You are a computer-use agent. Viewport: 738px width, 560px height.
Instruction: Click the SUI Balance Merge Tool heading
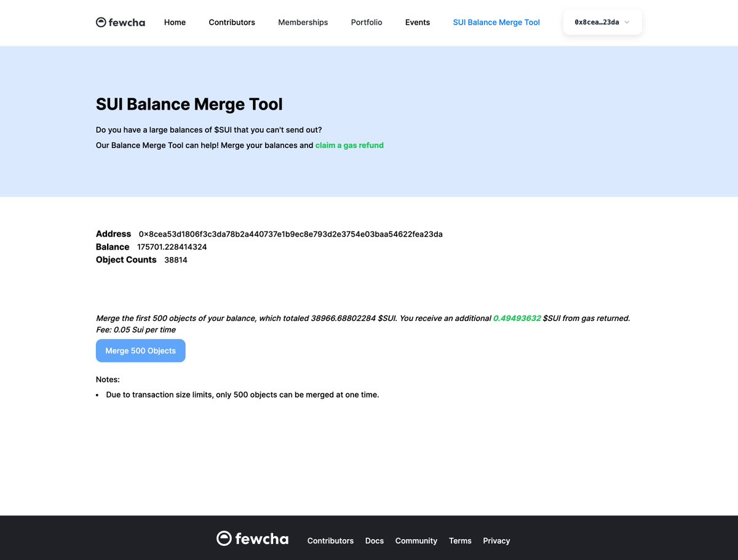189,104
